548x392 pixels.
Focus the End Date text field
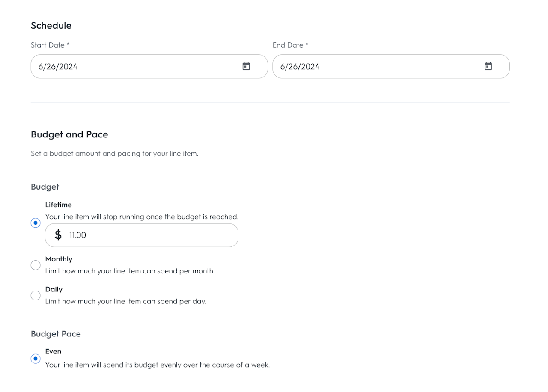tap(377, 66)
